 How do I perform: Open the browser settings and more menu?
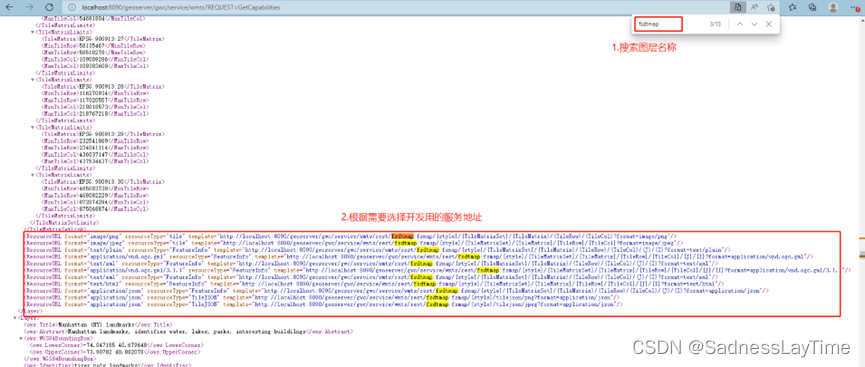pyautogui.click(x=854, y=8)
